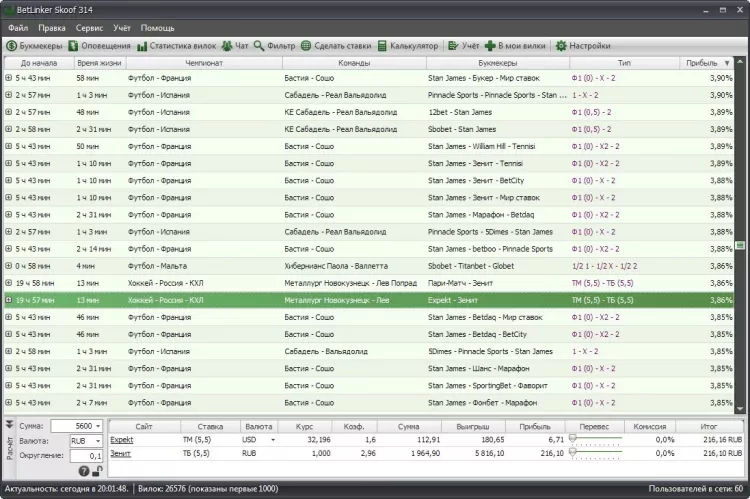Open the Учёт toolbar button
750x499 pixels.
(x=463, y=46)
